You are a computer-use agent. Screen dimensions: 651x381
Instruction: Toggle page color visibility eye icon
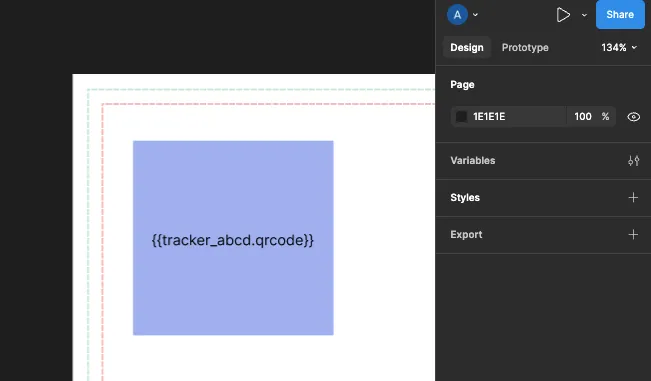pos(633,117)
